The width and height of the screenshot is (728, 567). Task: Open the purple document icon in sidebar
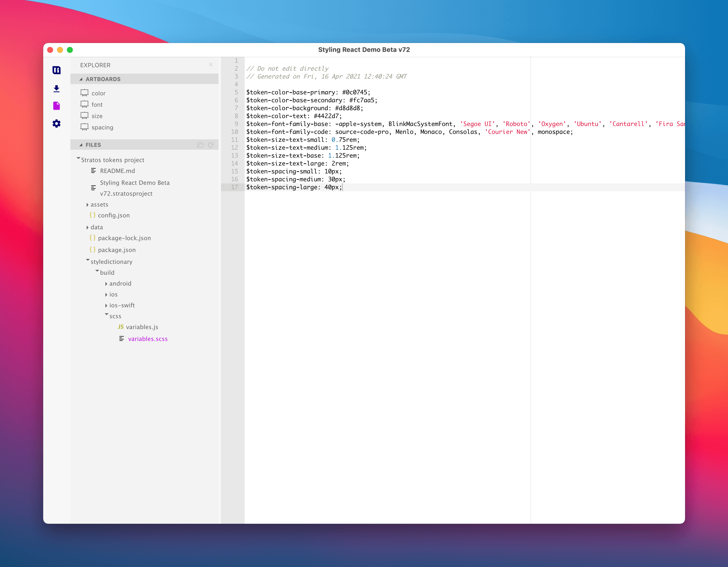[x=57, y=106]
